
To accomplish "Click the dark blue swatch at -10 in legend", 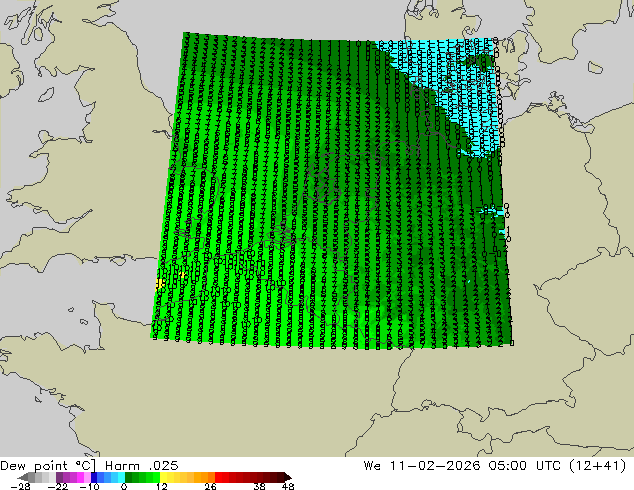I will coord(94,477).
